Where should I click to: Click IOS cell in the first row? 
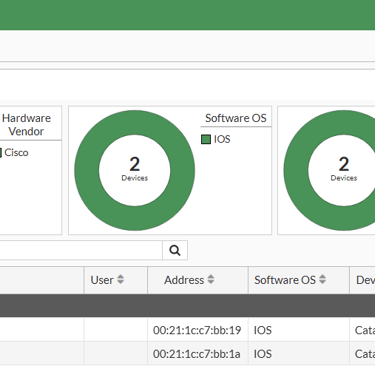pos(263,330)
